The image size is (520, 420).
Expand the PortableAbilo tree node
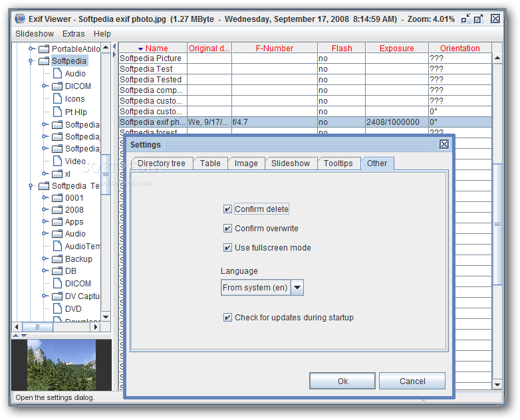(x=31, y=49)
